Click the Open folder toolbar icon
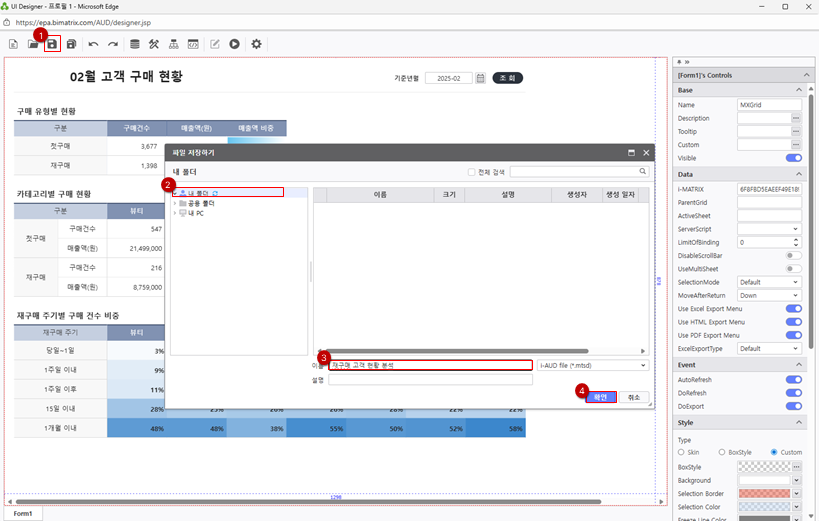Viewport: 819px width, 521px height. click(x=33, y=44)
